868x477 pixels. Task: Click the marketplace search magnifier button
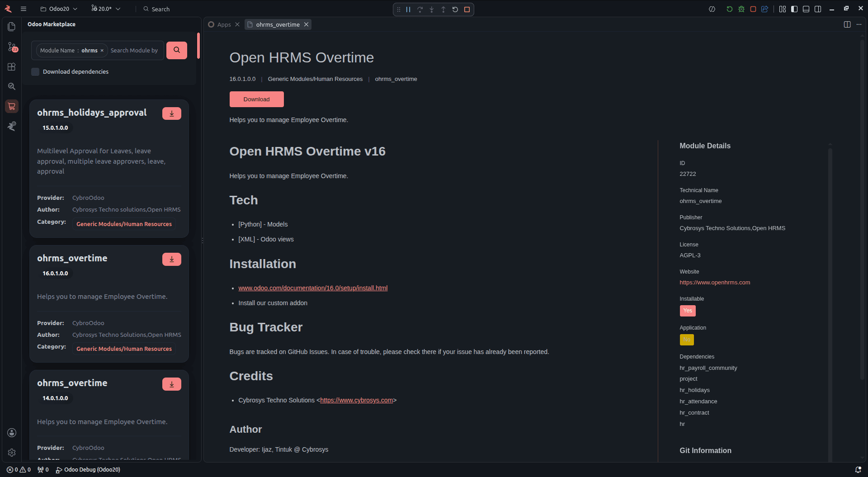tap(177, 50)
